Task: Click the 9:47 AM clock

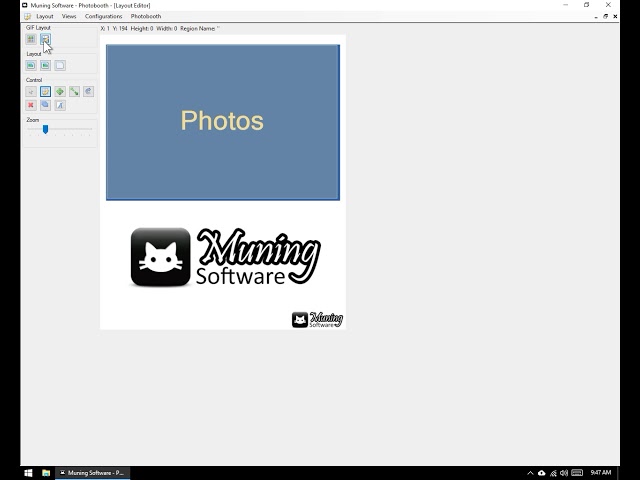Action: point(601,473)
